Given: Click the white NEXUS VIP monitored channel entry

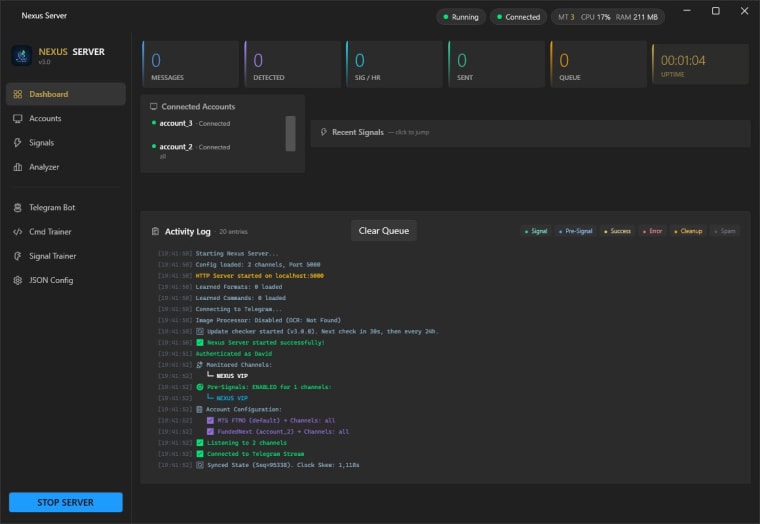Looking at the screenshot, I should [x=232, y=376].
